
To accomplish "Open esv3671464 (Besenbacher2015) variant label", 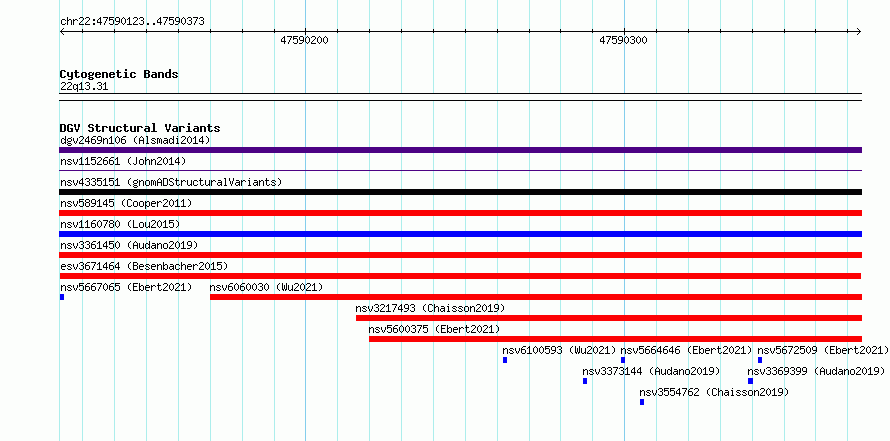I will 144,266.
